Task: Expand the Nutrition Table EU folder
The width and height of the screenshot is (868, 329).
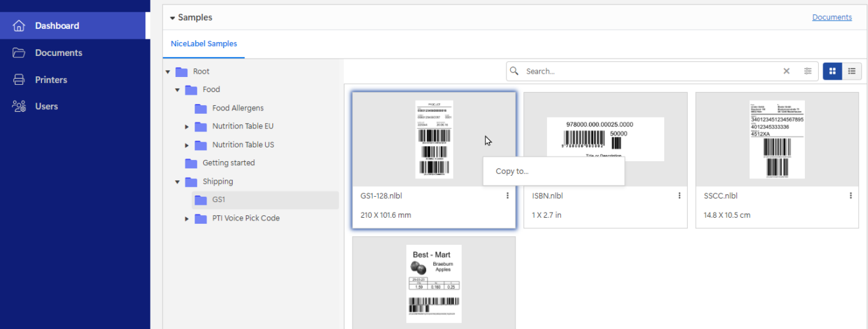Action: 187,126
